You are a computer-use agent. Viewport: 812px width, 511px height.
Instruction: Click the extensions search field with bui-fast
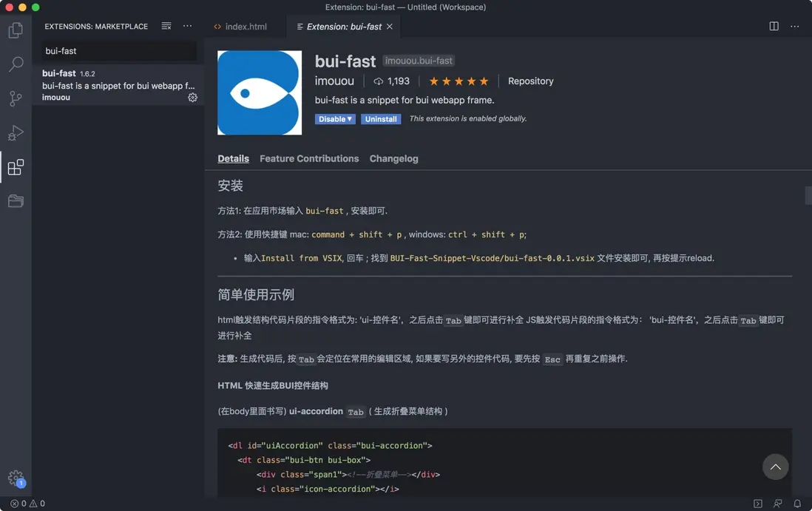tap(118, 51)
